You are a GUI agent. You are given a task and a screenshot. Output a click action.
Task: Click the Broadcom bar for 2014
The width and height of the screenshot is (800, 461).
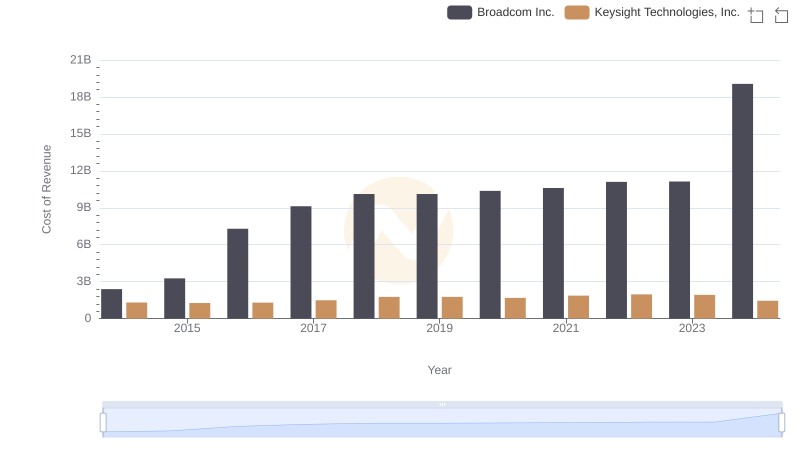click(112, 304)
